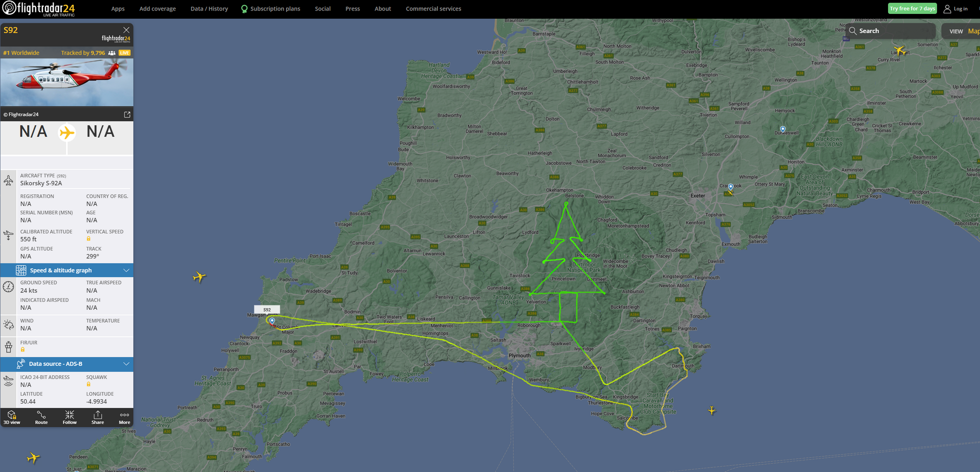Click the flightradar24 logo
The image size is (980, 472).
click(38, 9)
